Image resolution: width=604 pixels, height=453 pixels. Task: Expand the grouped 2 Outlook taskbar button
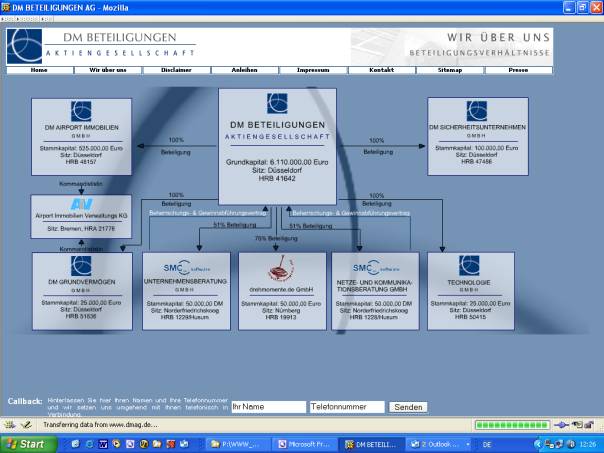point(439,445)
